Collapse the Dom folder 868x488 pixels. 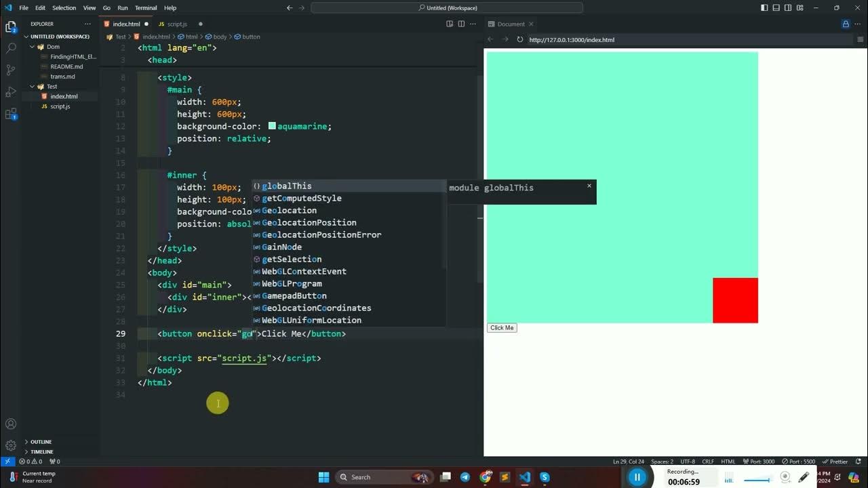click(53, 47)
